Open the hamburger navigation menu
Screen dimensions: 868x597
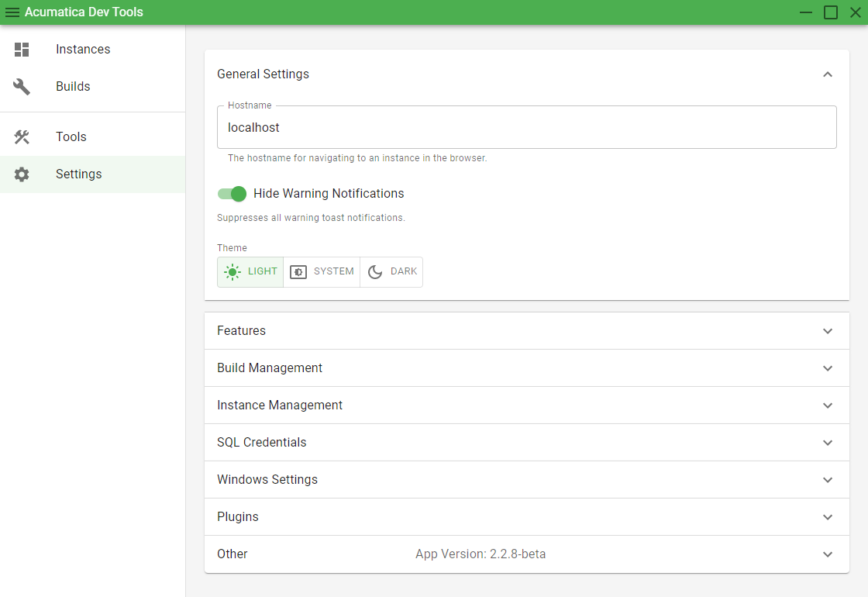[12, 12]
